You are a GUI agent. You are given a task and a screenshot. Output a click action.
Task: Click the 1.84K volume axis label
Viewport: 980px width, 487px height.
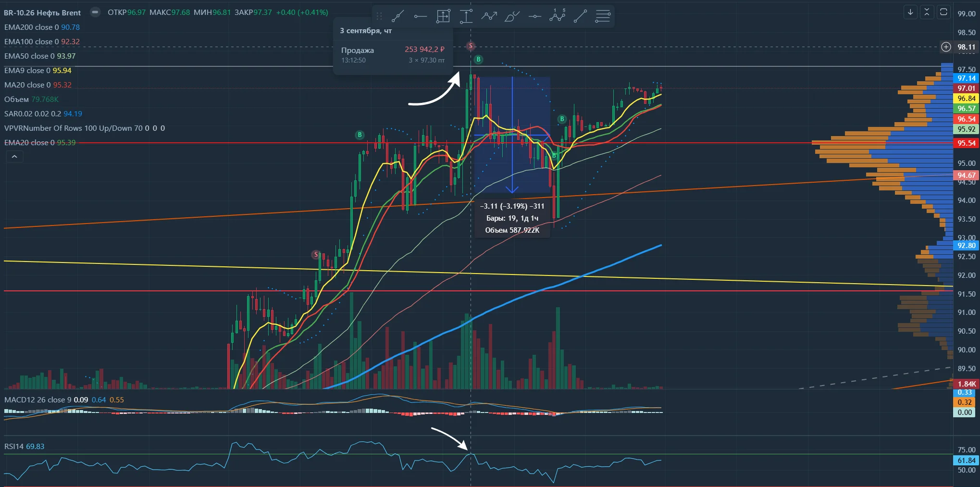[966, 384]
